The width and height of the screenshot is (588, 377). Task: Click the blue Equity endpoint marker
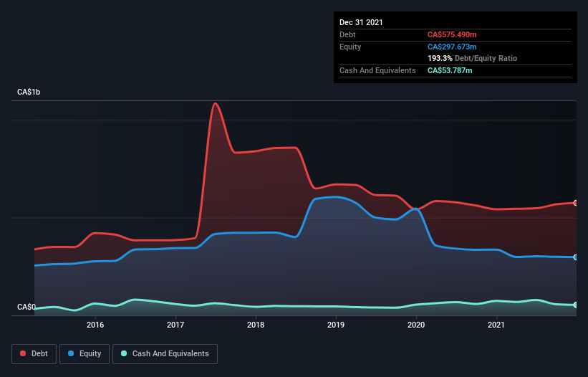(576, 257)
